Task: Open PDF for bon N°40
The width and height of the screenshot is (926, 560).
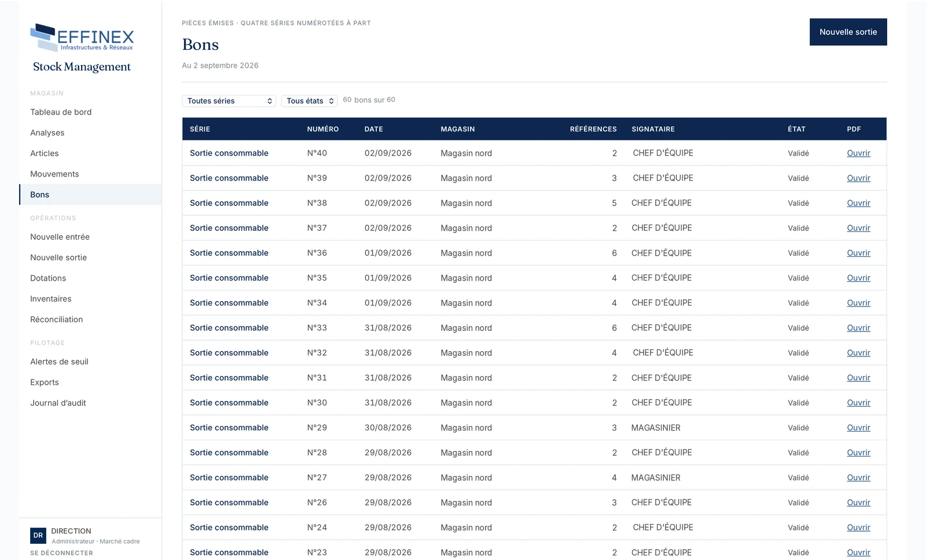Action: pos(858,153)
